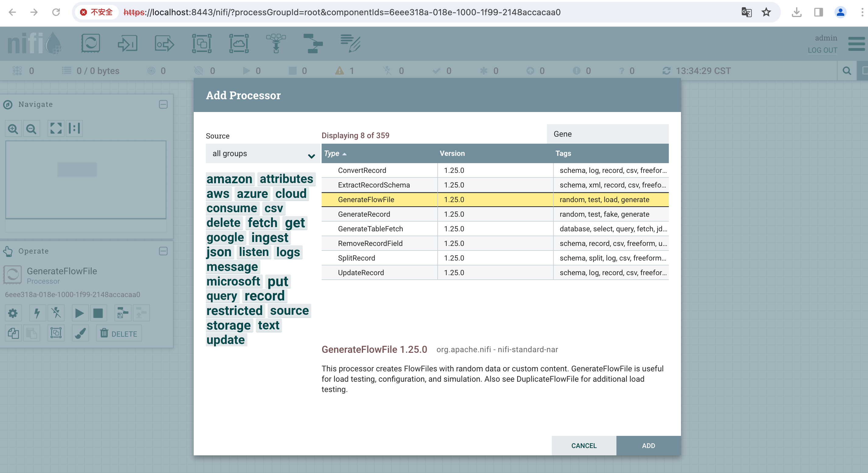Collapse the Operate panel
The height and width of the screenshot is (473, 868).
(x=164, y=251)
